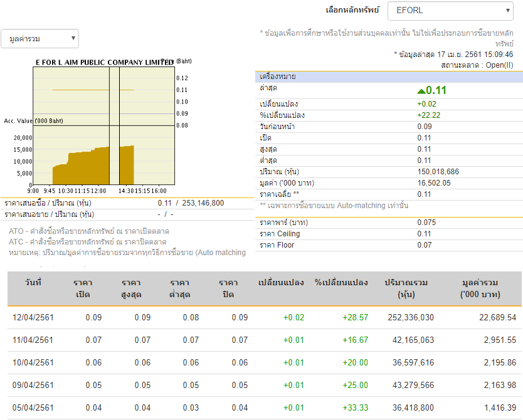Click total value 16,502.05

click(x=434, y=183)
